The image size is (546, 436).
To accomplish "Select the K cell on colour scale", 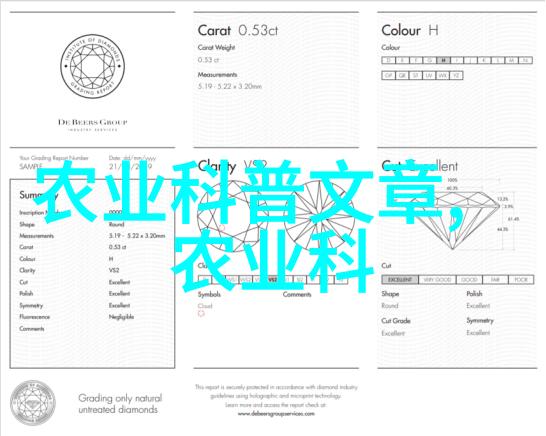I will (x=484, y=60).
